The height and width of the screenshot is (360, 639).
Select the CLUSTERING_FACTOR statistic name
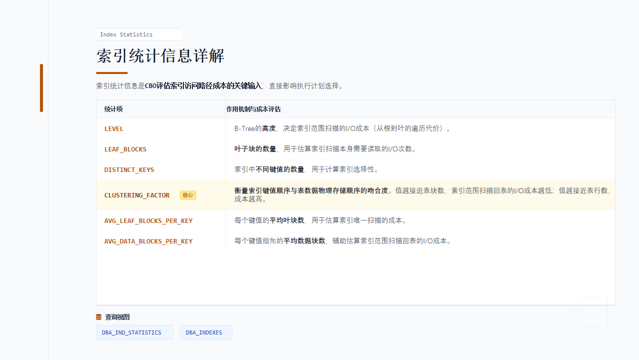coord(137,195)
